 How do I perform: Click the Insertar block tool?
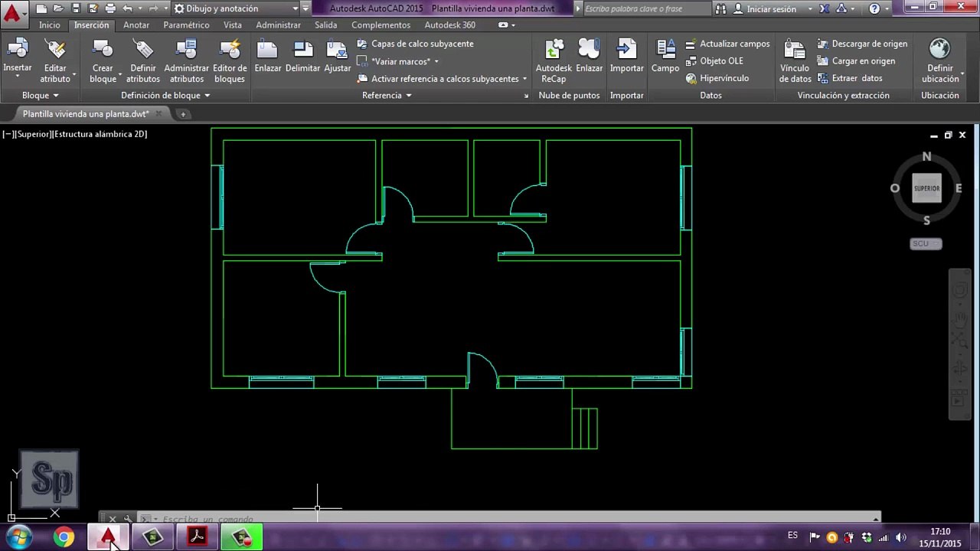(x=18, y=58)
